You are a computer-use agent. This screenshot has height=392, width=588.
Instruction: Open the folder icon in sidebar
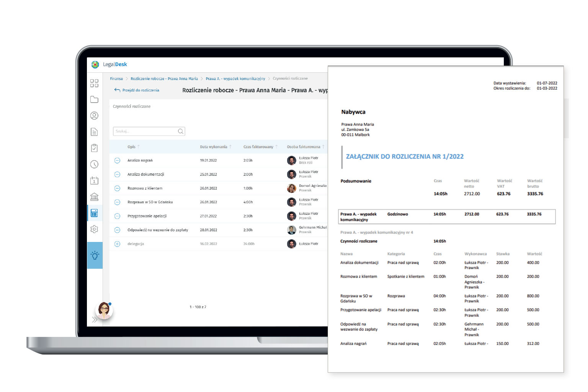(x=94, y=100)
